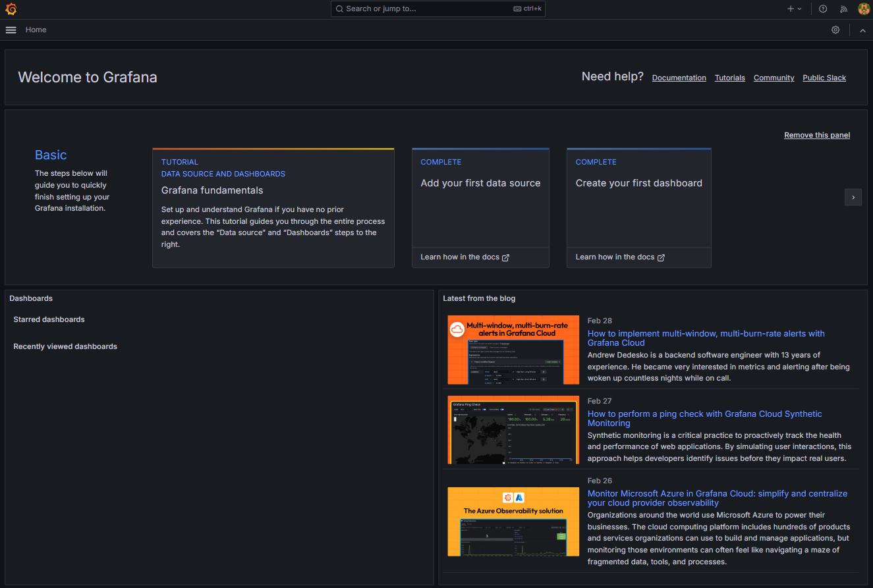Click the Grafana logo icon

click(11, 9)
